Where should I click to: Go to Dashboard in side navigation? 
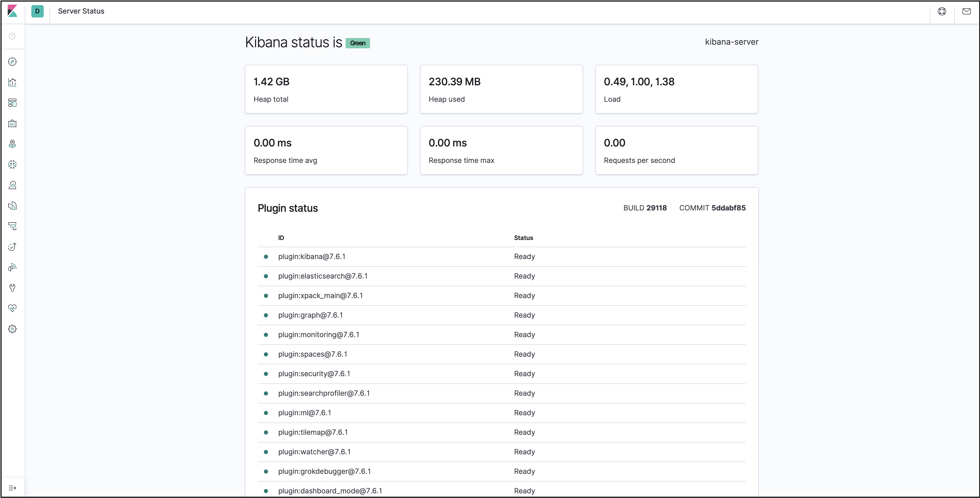(12, 103)
